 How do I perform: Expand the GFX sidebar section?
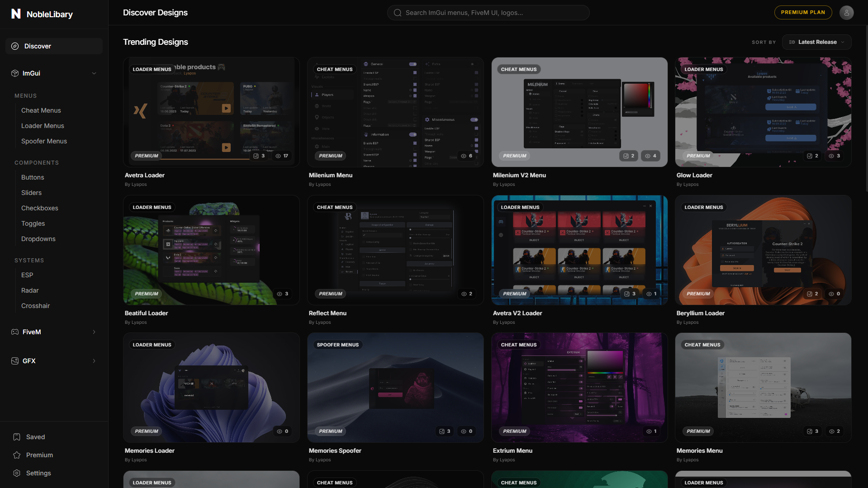[94, 360]
